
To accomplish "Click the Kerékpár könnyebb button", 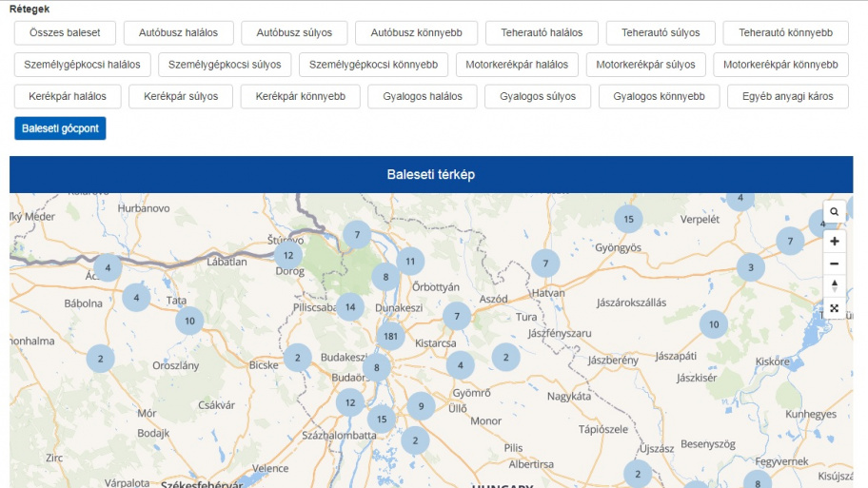I will pyautogui.click(x=300, y=97).
